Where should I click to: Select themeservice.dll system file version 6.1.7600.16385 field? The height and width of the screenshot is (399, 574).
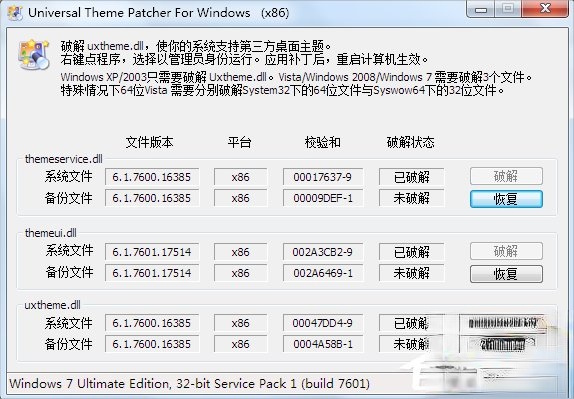click(152, 177)
